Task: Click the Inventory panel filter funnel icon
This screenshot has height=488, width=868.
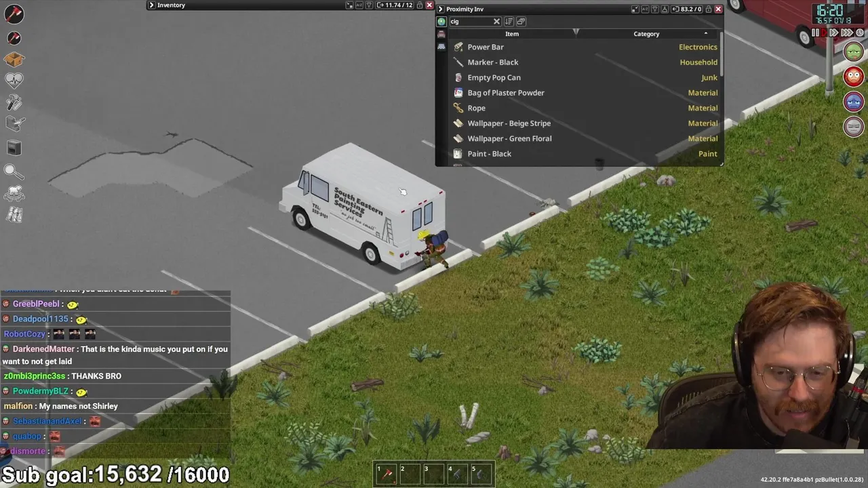Action: point(370,5)
